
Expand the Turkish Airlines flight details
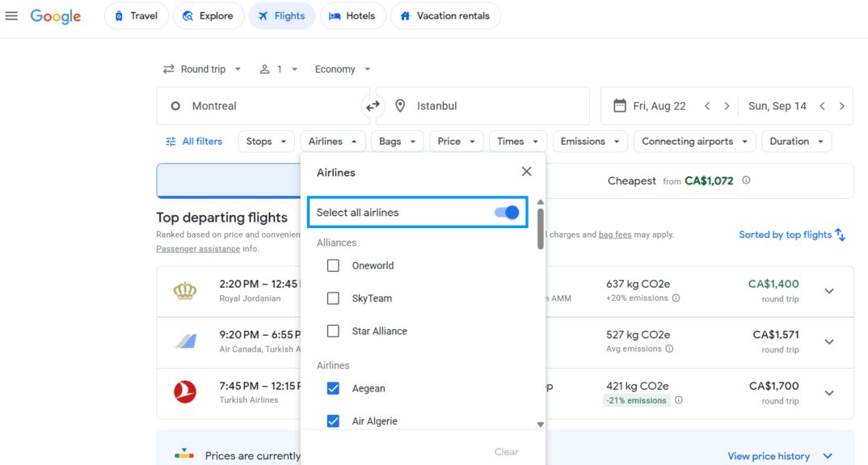pos(828,393)
